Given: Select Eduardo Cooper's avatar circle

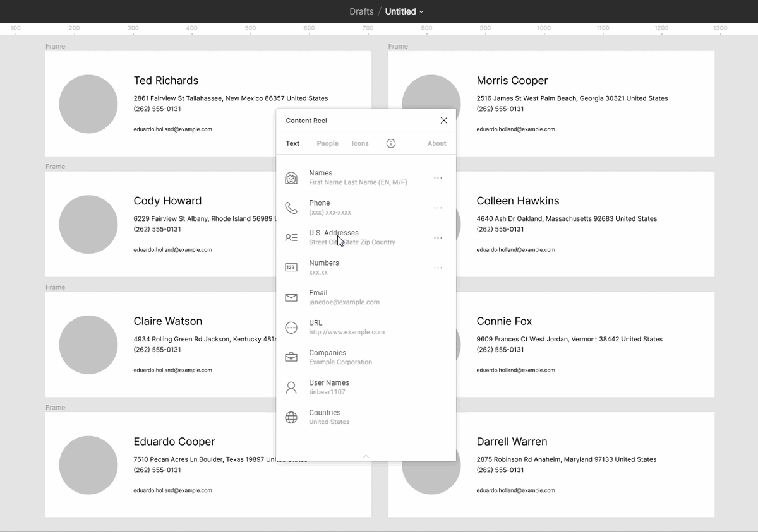Looking at the screenshot, I should [x=88, y=465].
